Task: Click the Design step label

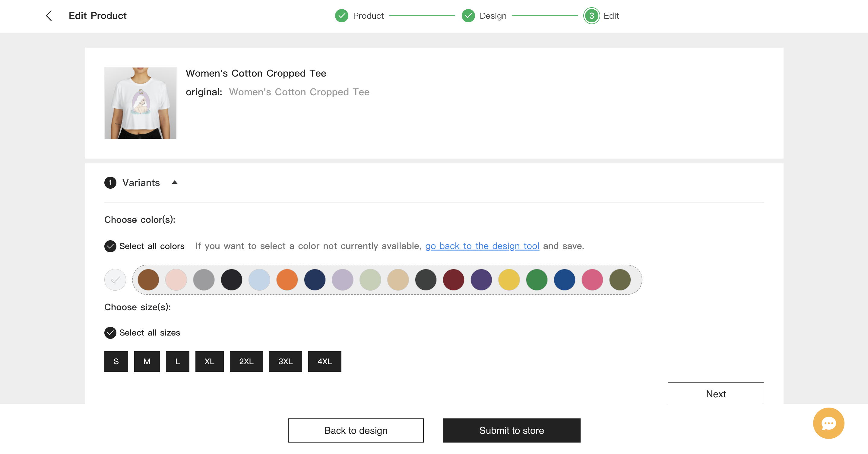Action: tap(493, 16)
